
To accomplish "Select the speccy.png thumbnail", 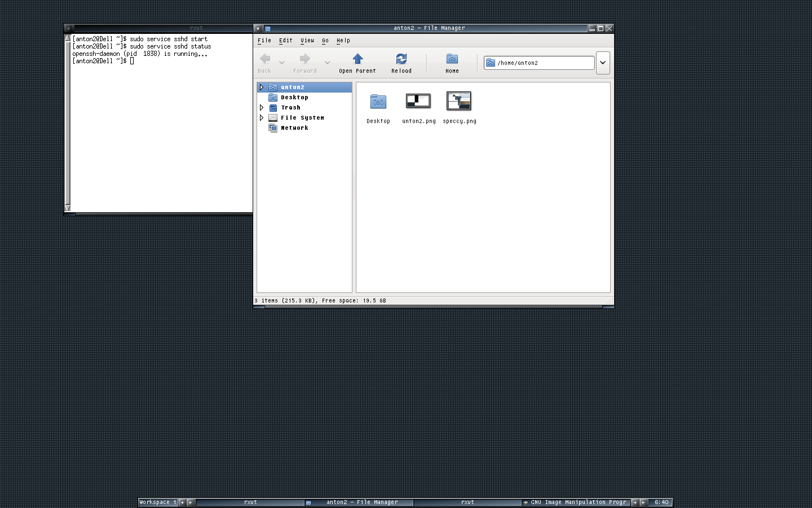I will 459,102.
